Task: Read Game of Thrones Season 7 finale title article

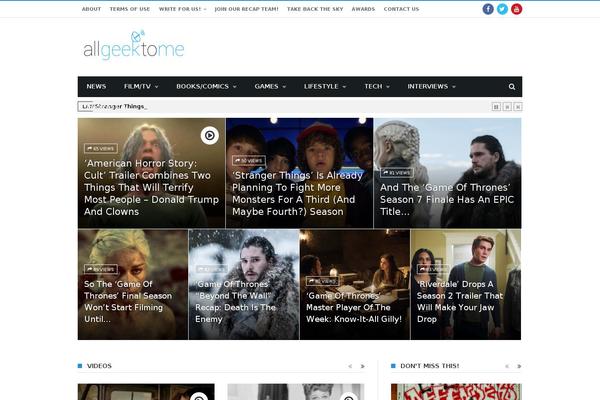Action: (x=447, y=199)
